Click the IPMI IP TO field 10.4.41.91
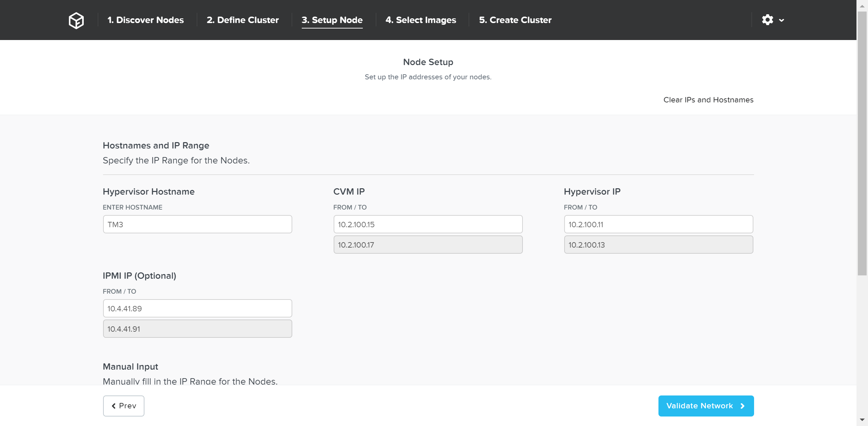The image size is (868, 426). pyautogui.click(x=197, y=329)
